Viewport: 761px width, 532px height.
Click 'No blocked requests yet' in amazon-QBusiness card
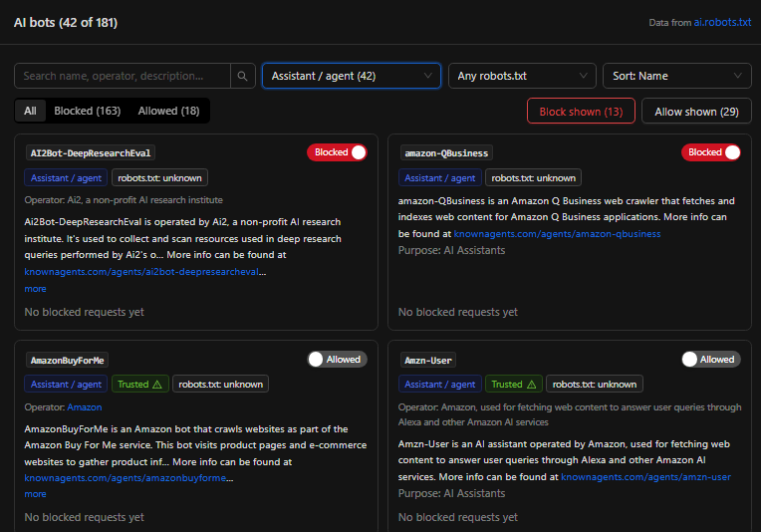pyautogui.click(x=458, y=312)
